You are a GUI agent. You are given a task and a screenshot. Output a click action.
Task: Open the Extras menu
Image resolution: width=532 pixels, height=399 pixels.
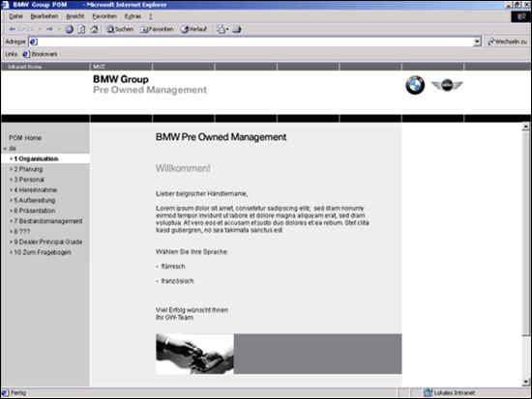[133, 16]
